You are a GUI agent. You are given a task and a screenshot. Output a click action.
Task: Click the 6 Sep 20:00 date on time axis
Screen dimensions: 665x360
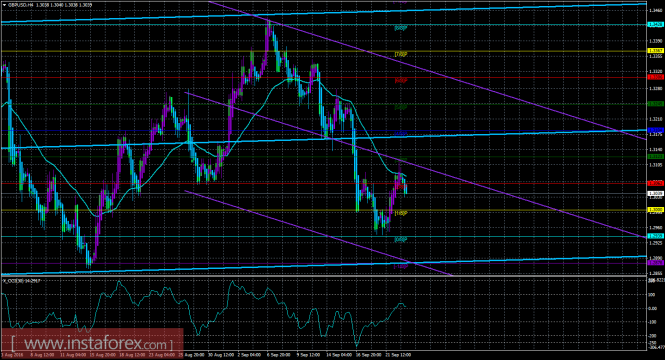[279, 354]
